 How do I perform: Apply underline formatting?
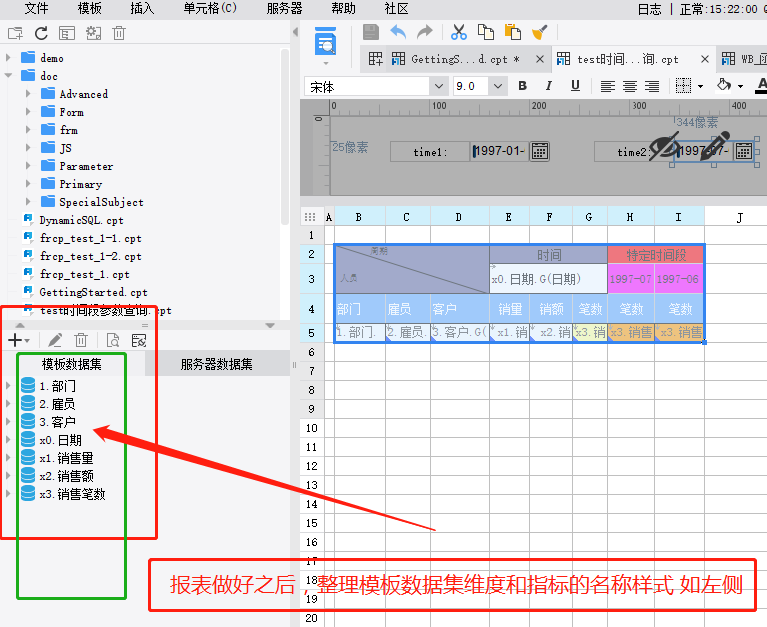point(575,86)
